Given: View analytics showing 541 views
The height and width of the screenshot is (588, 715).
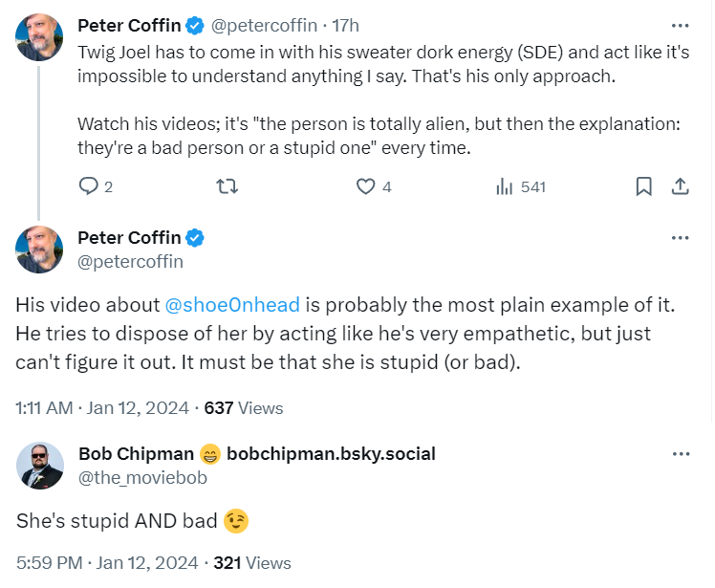Looking at the screenshot, I should coord(506,187).
